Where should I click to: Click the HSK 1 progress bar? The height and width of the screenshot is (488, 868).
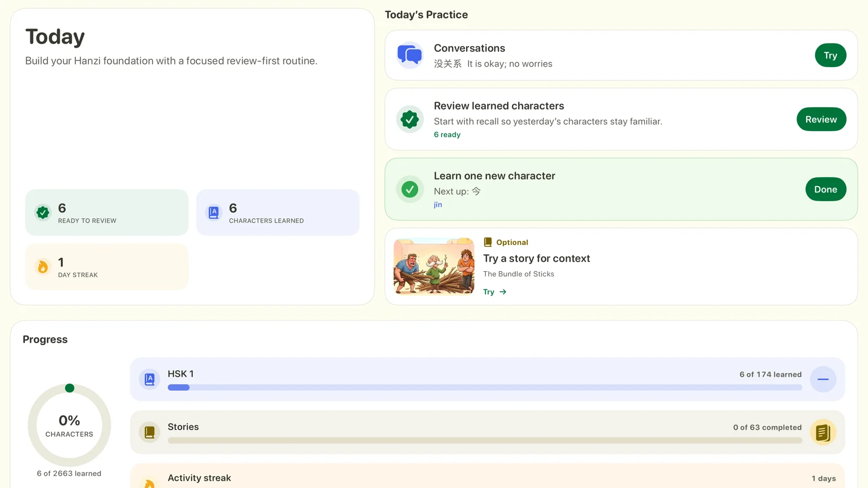click(484, 388)
